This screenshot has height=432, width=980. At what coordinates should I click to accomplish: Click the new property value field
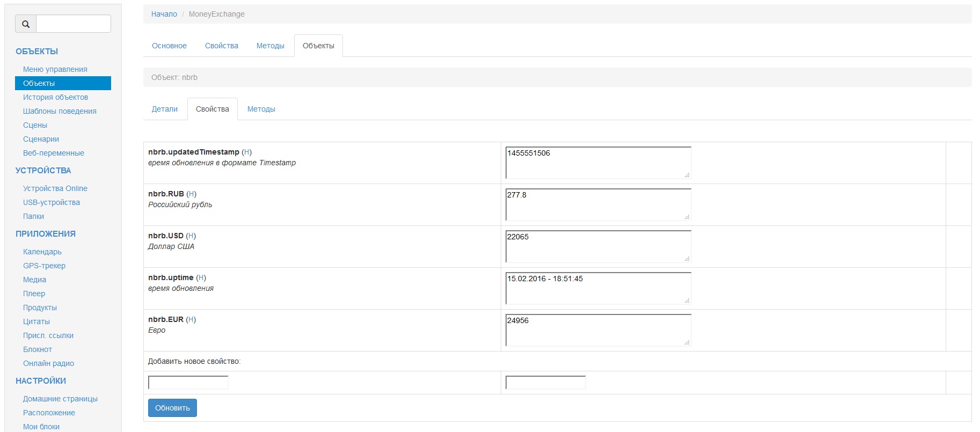click(x=545, y=383)
